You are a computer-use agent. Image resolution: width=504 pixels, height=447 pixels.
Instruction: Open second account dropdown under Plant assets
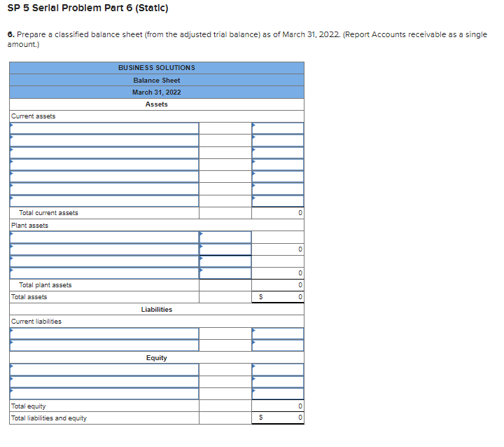tap(104, 249)
